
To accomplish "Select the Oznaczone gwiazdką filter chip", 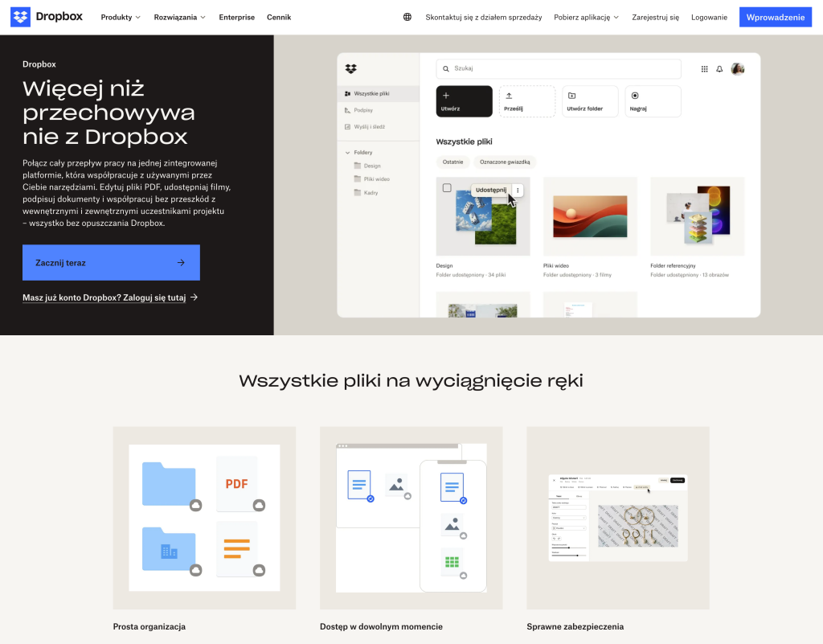I will pos(505,162).
